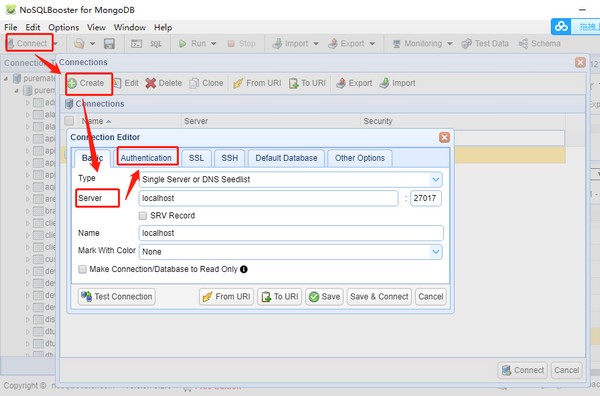Test the connection settings
The image size is (600, 396).
[x=117, y=297]
